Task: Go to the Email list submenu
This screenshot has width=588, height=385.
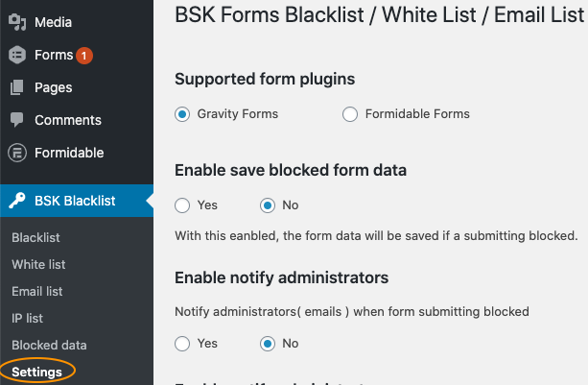Action: 37,291
